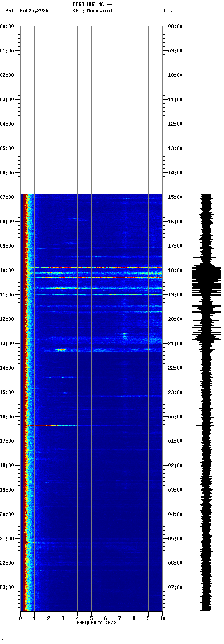Select the 08:00 label on UTC axis
Image resolution: width=224 pixels, height=644 pixels.
pos(175,26)
